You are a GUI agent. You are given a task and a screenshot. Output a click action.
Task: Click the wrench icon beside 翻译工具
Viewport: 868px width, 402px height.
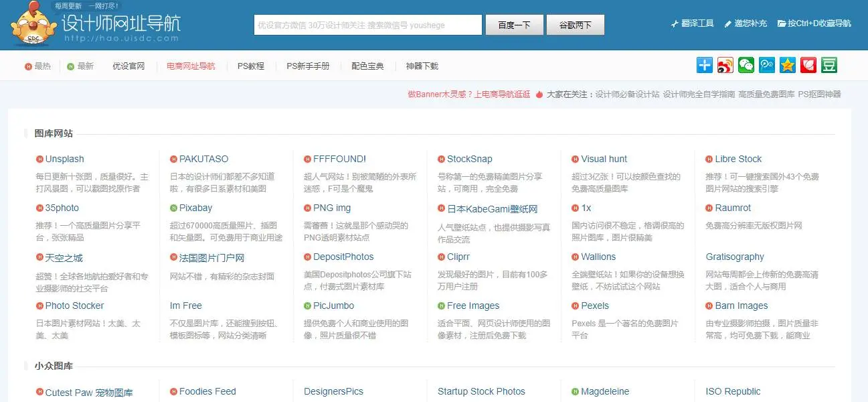(x=675, y=23)
